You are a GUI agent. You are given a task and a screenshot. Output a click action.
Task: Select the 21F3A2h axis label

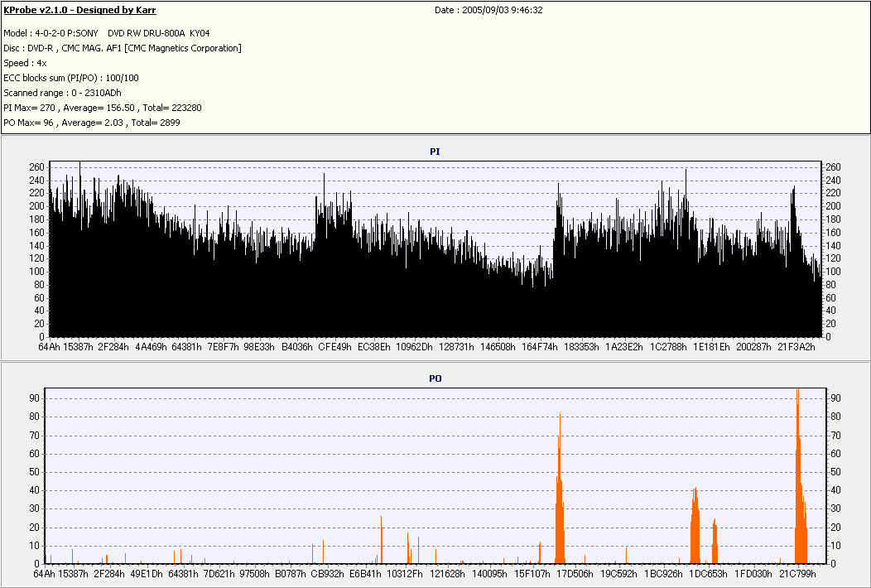point(796,347)
